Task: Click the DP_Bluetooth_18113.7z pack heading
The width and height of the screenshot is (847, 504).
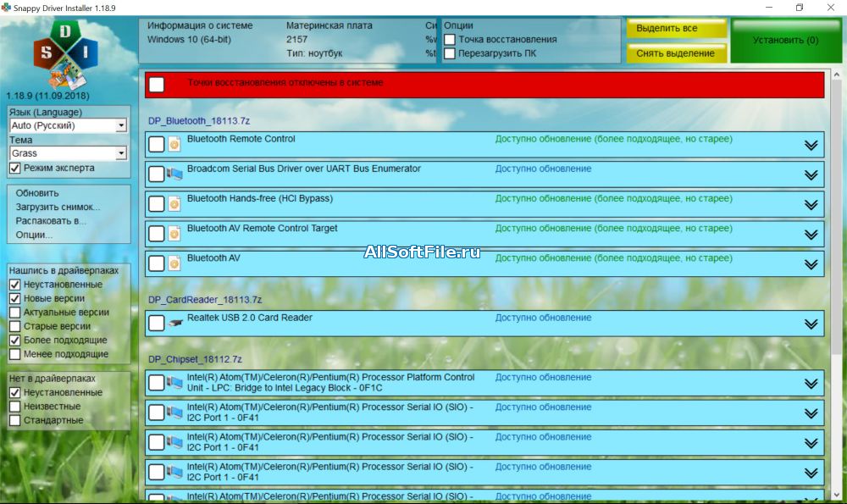Action: 199,121
